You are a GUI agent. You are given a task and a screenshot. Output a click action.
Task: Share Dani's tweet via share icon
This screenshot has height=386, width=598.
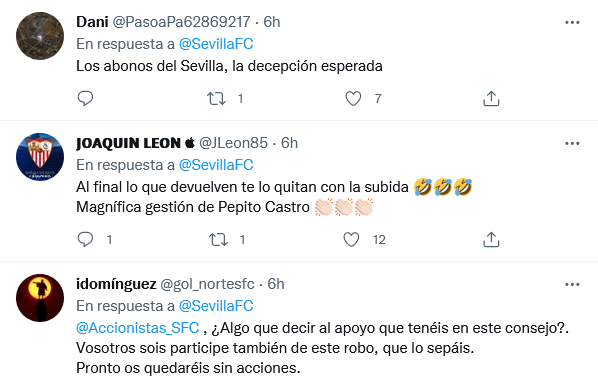(491, 98)
